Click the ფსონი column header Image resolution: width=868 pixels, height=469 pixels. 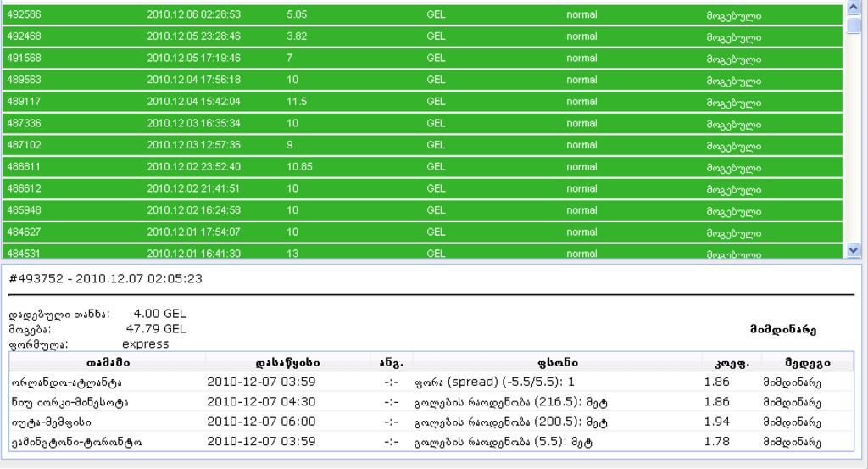coord(558,363)
